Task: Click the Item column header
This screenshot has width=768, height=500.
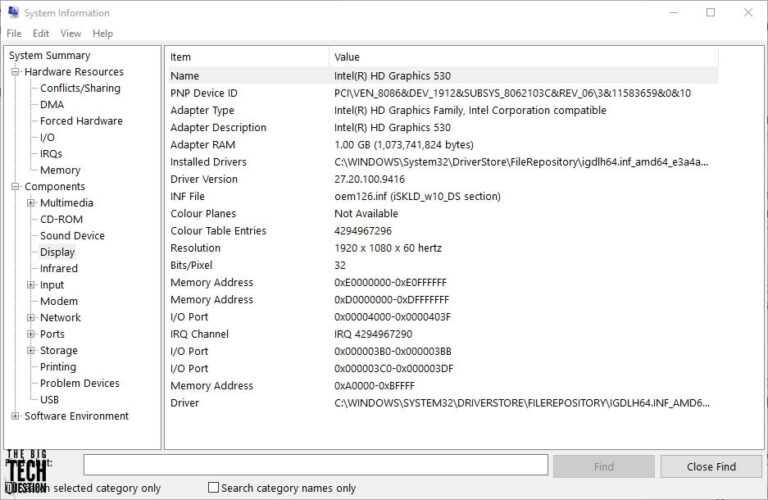Action: pos(247,57)
